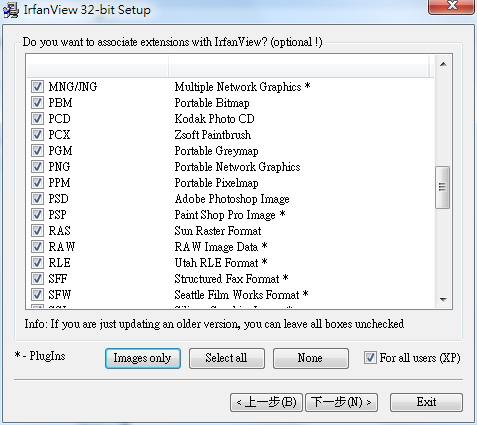Select the Sun Raster Format description

pos(218,231)
